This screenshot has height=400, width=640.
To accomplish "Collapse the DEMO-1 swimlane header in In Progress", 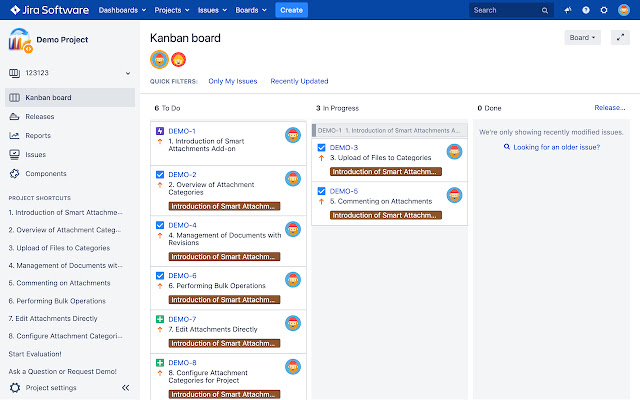I will (x=390, y=131).
